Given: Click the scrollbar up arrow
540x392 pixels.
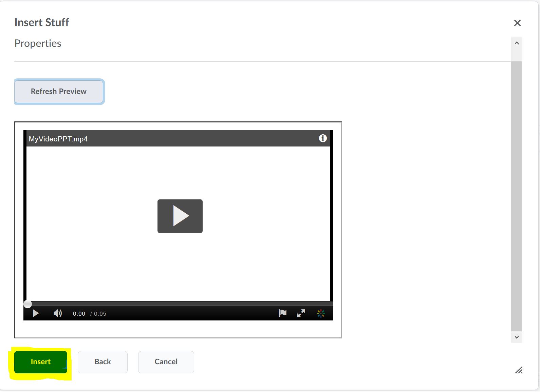Looking at the screenshot, I should pyautogui.click(x=517, y=43).
